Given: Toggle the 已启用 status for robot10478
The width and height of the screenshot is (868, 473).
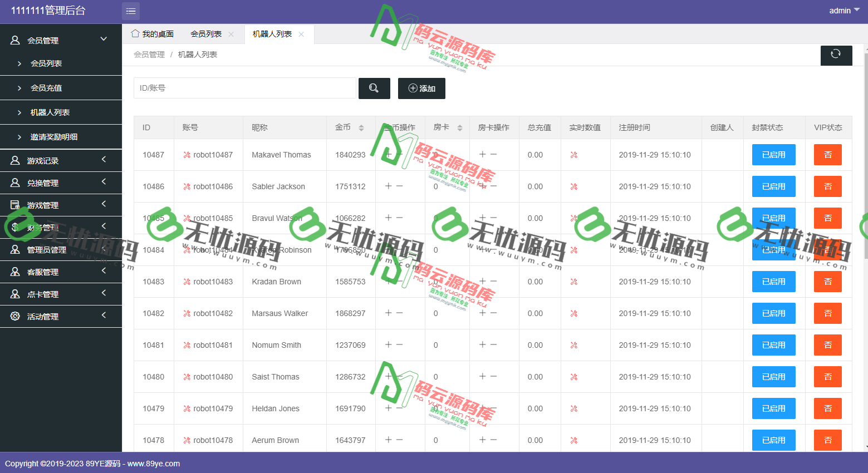Looking at the screenshot, I should pyautogui.click(x=773, y=440).
